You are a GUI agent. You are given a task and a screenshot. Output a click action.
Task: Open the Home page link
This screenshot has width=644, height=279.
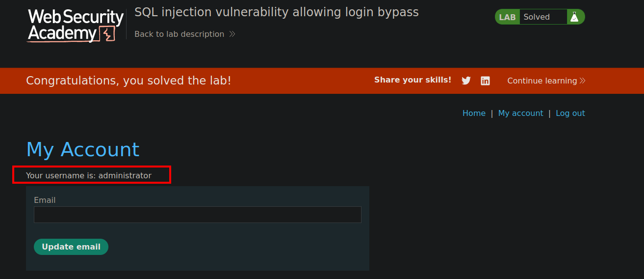[x=474, y=113]
